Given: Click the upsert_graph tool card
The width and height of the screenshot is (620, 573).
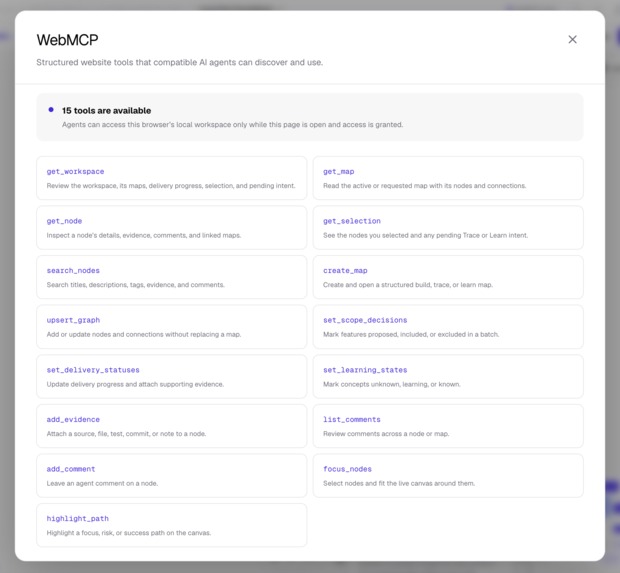Looking at the screenshot, I should [172, 327].
